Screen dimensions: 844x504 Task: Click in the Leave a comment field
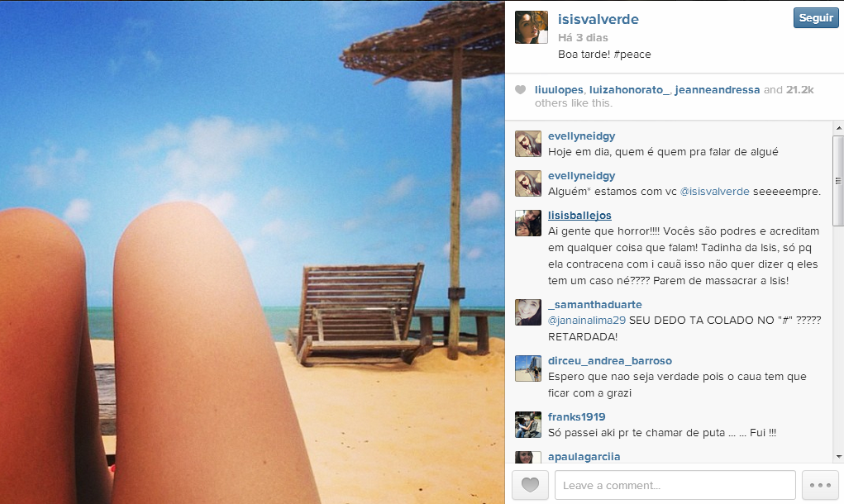(675, 485)
